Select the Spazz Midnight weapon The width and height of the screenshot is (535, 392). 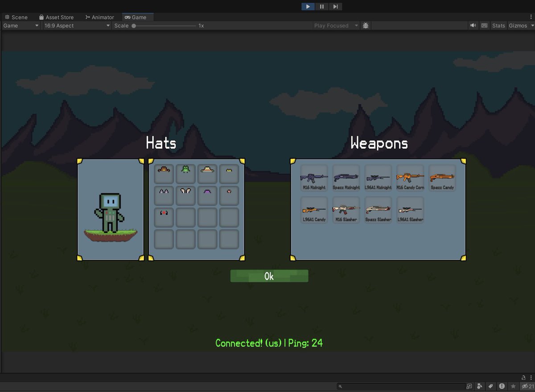346,178
